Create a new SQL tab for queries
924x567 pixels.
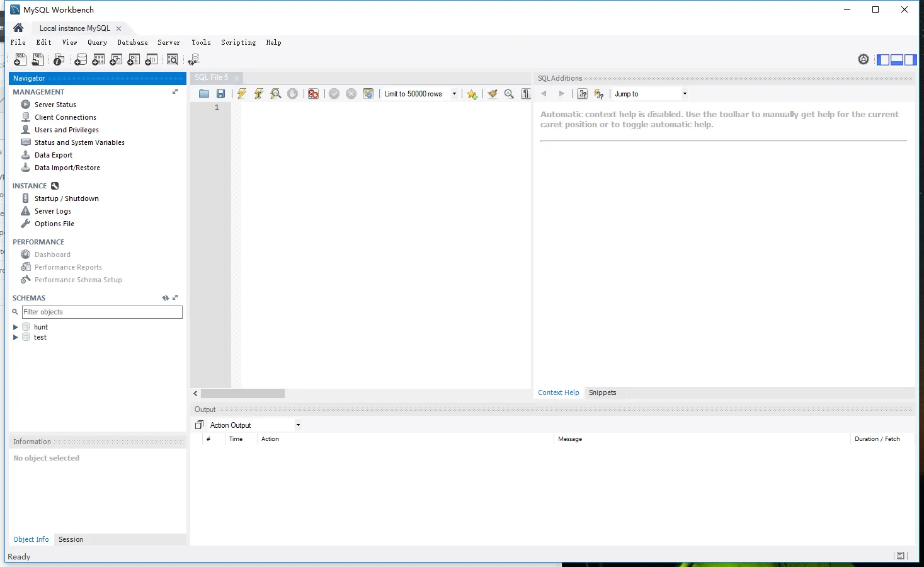pos(20,59)
